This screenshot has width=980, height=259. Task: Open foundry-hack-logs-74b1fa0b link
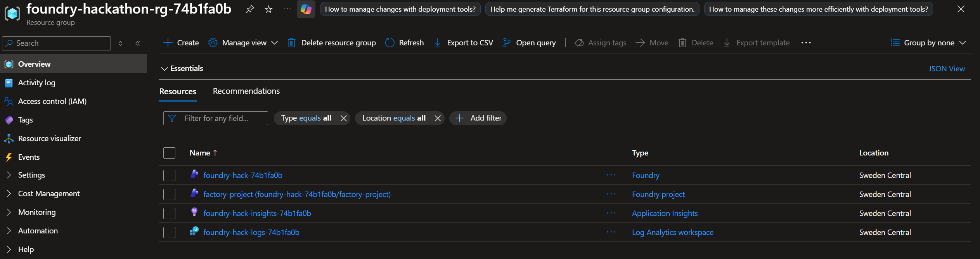[251, 232]
